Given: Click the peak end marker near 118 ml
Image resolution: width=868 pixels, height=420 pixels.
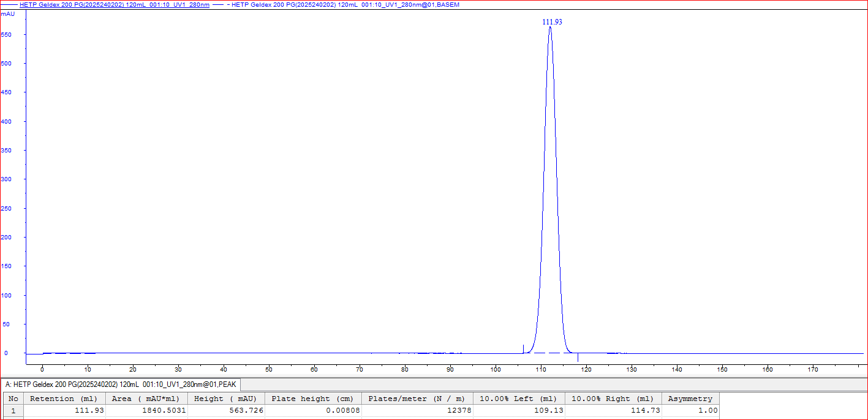Looking at the screenshot, I should tap(578, 357).
